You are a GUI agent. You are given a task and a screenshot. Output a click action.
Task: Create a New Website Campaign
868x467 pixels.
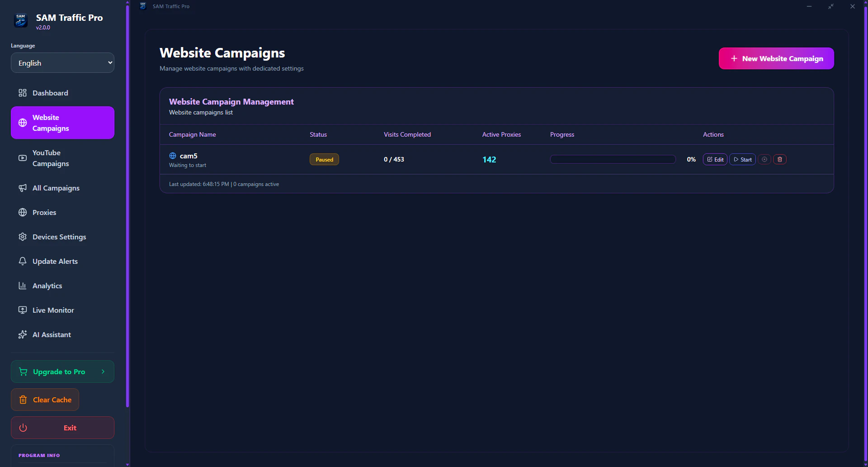pos(776,58)
